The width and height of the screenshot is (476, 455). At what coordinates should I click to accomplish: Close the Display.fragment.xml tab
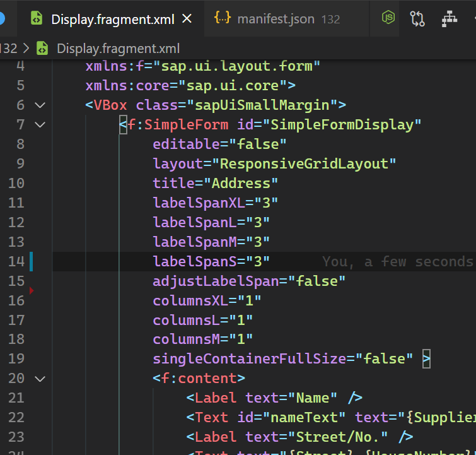click(187, 19)
